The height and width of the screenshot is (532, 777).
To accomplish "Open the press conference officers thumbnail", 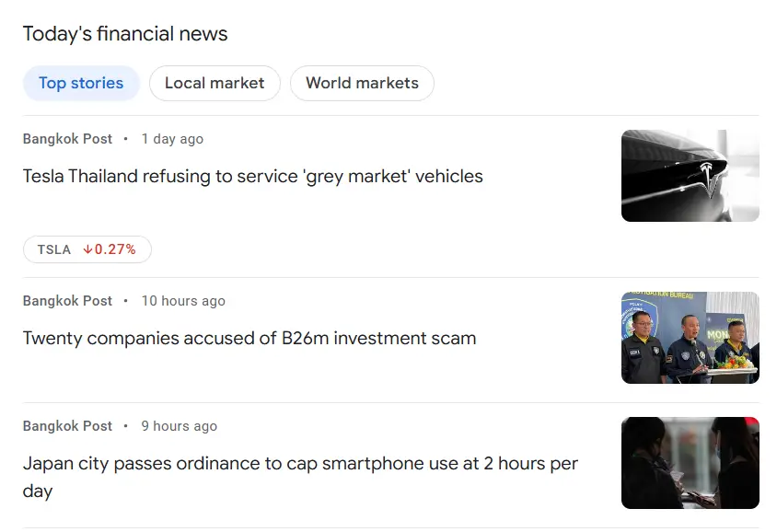I will 690,338.
